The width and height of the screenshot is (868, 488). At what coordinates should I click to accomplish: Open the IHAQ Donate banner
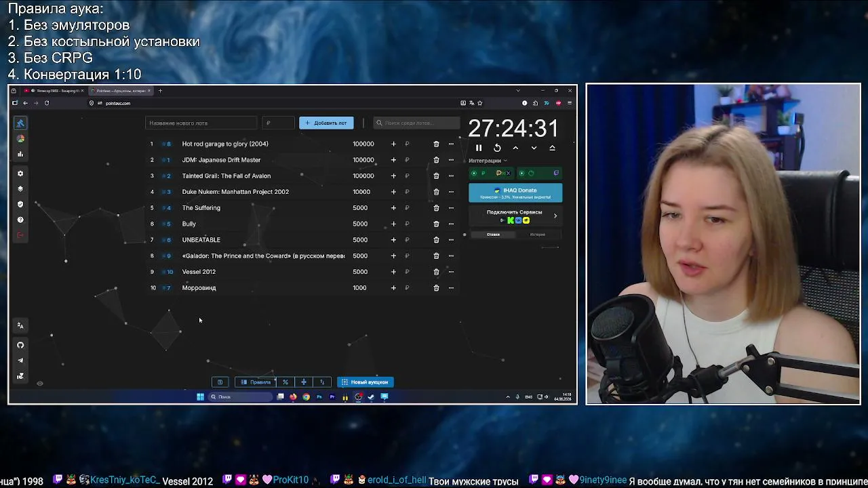pyautogui.click(x=515, y=193)
